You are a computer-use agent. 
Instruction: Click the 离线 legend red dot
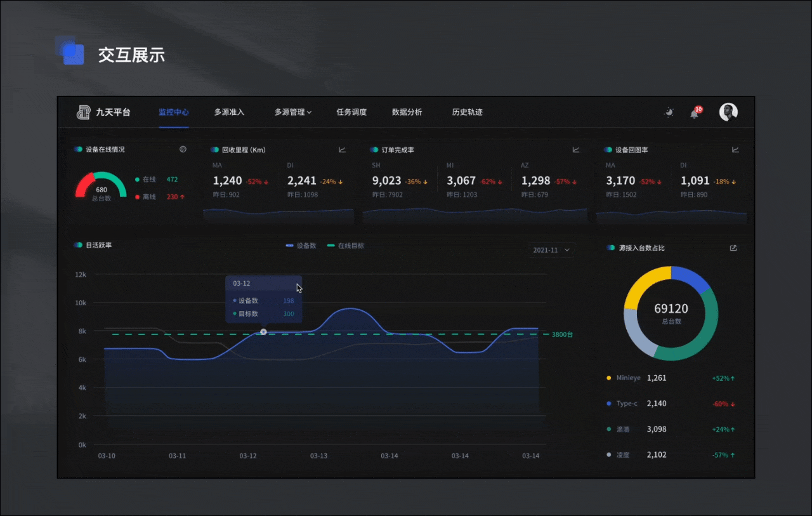(x=138, y=197)
